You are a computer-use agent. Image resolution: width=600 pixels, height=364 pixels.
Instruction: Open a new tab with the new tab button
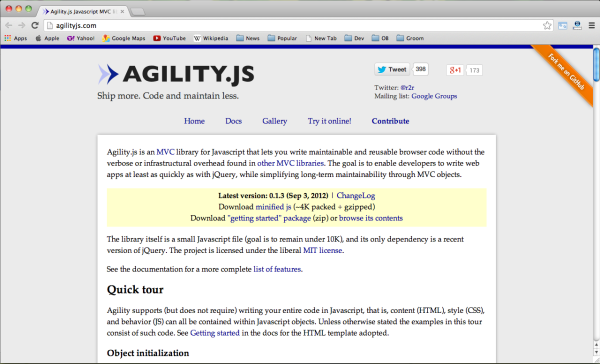point(138,12)
